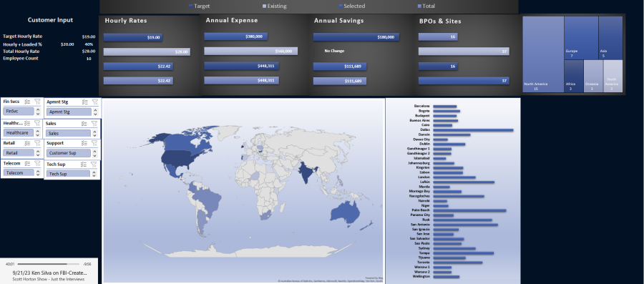The image size is (644, 284).
Task: Toggle the Healthcare slicer item
Action: pos(19,133)
